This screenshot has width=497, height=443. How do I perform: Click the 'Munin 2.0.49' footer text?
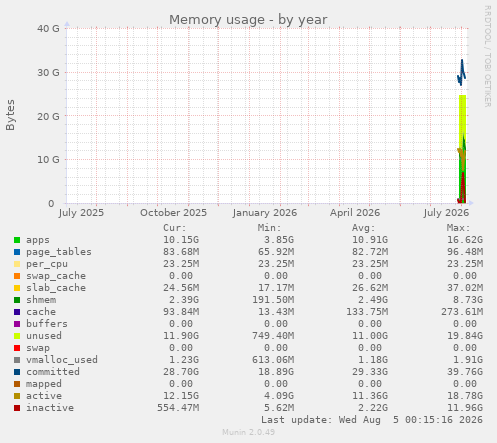coord(248,432)
